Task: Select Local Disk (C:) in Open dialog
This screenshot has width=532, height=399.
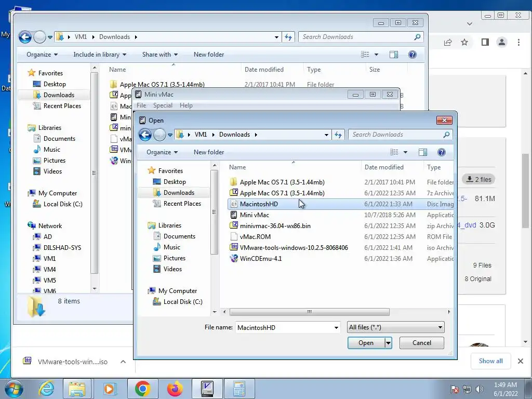Action: click(x=183, y=302)
